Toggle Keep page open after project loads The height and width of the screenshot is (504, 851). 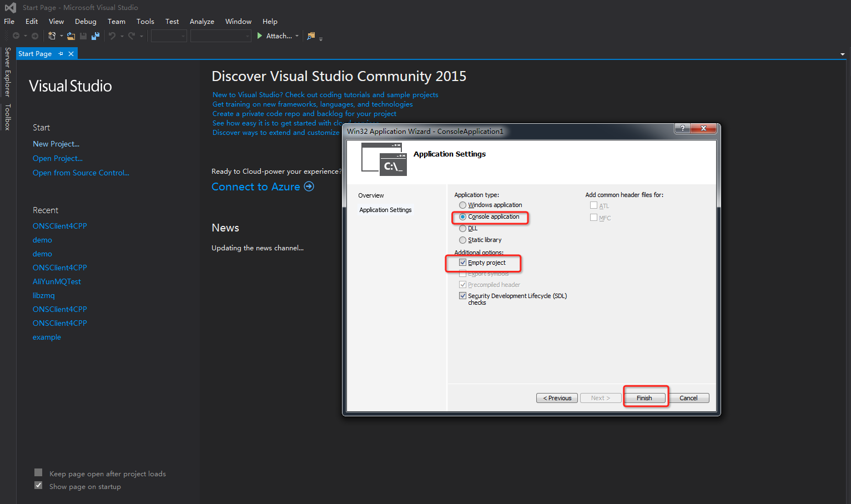tap(38, 472)
